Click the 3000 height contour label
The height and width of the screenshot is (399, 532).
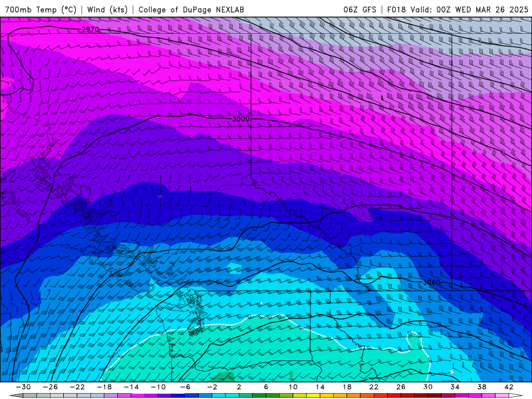click(x=241, y=119)
